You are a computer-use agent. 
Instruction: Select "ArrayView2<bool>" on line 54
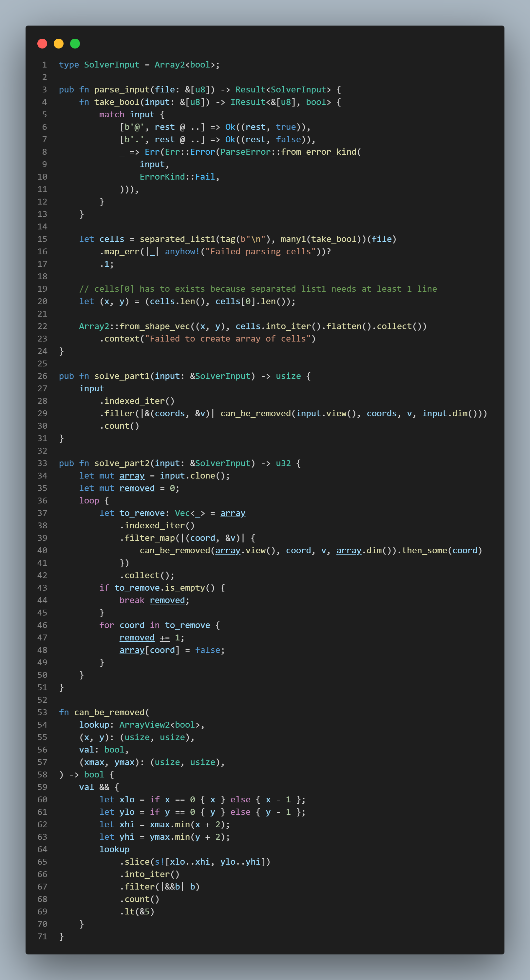pyautogui.click(x=160, y=725)
